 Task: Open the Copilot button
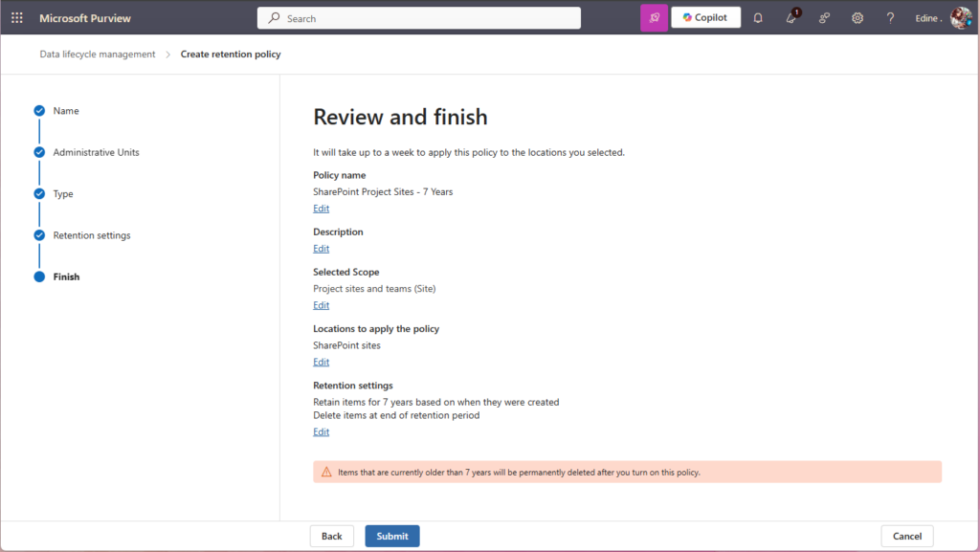point(705,17)
